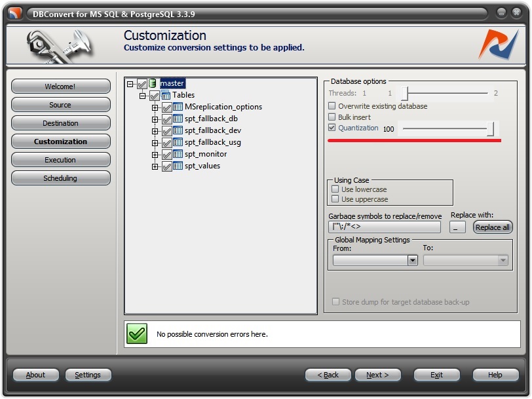Open the Scheduling step

click(60, 178)
